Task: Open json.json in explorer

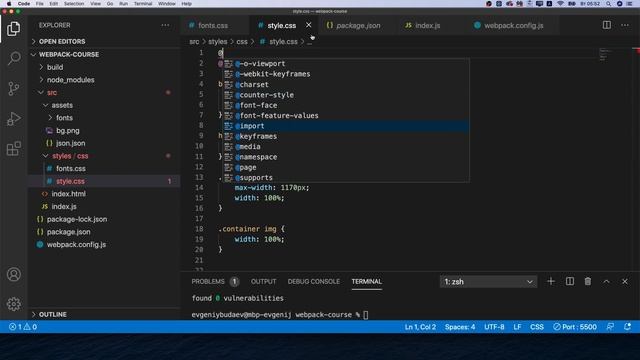Action: click(104, 143)
